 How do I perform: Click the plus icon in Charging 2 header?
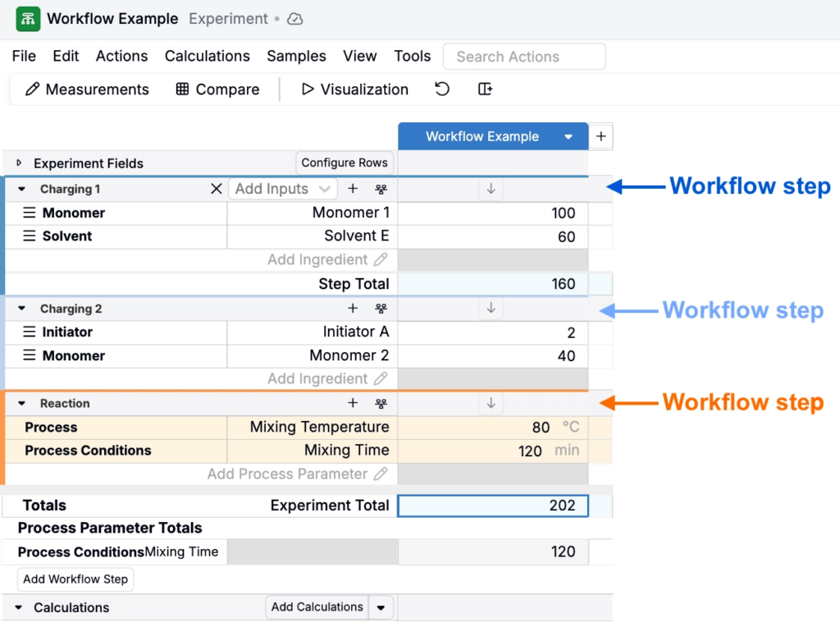353,308
